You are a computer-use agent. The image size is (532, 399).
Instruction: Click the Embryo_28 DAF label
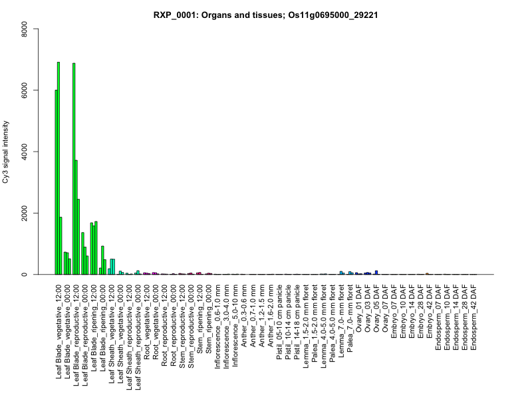click(x=420, y=311)
